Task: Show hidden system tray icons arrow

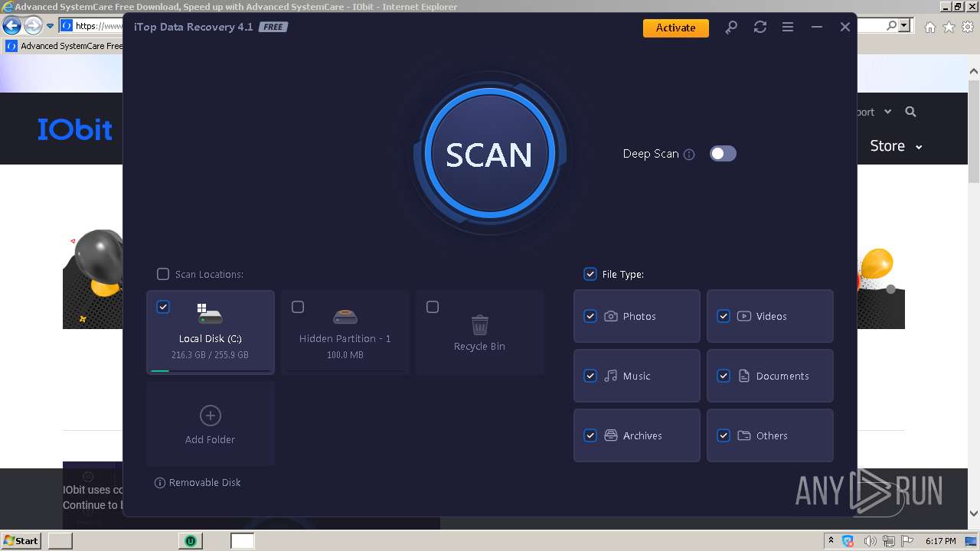Action: coord(831,541)
